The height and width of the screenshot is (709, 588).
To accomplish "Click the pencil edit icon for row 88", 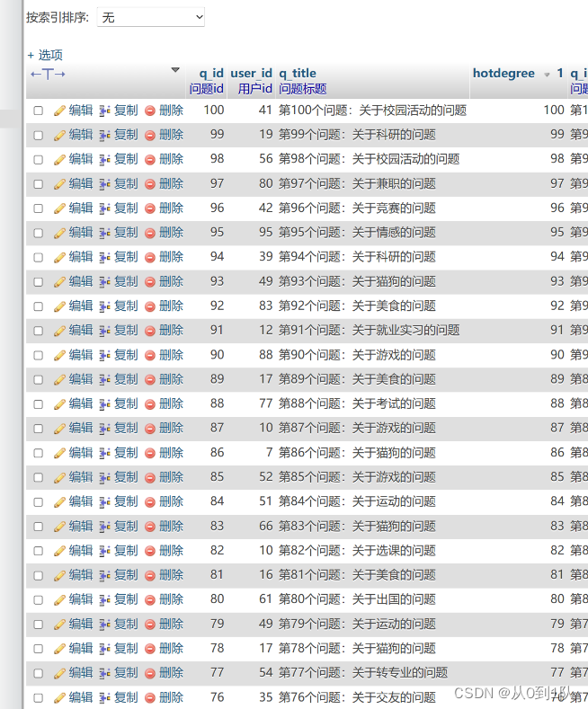I will coord(59,404).
